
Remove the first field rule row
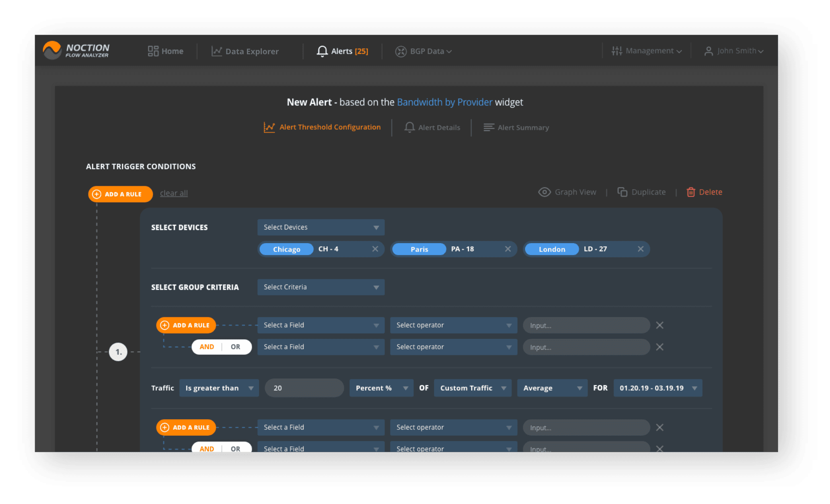tap(659, 325)
